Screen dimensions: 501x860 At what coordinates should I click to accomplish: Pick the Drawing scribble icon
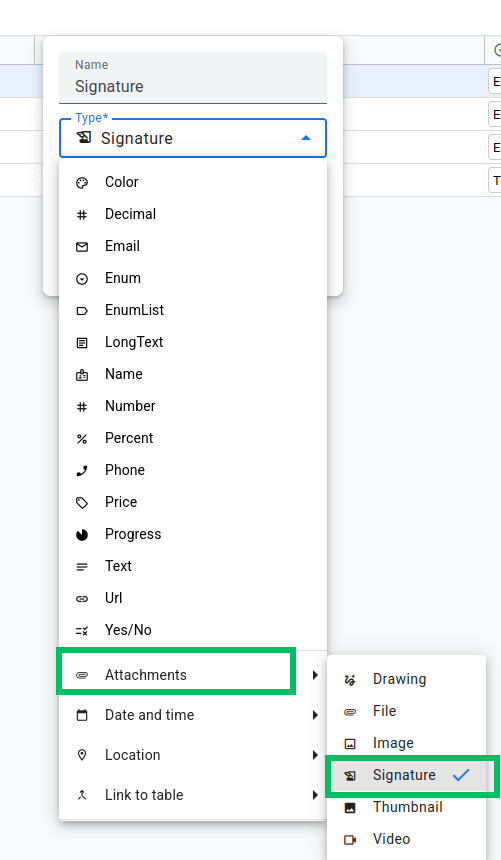(350, 680)
